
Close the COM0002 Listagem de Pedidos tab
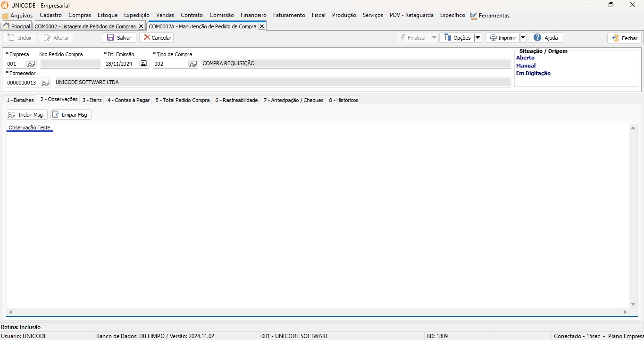pyautogui.click(x=141, y=26)
